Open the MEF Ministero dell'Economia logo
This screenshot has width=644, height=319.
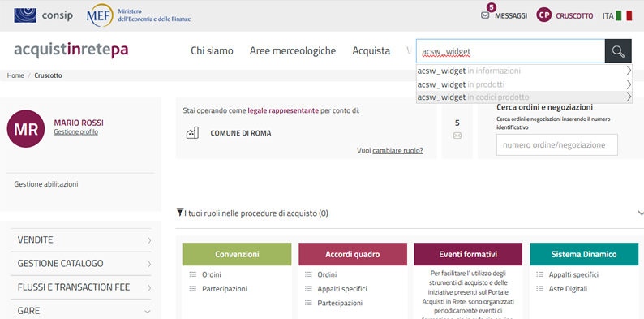point(139,15)
